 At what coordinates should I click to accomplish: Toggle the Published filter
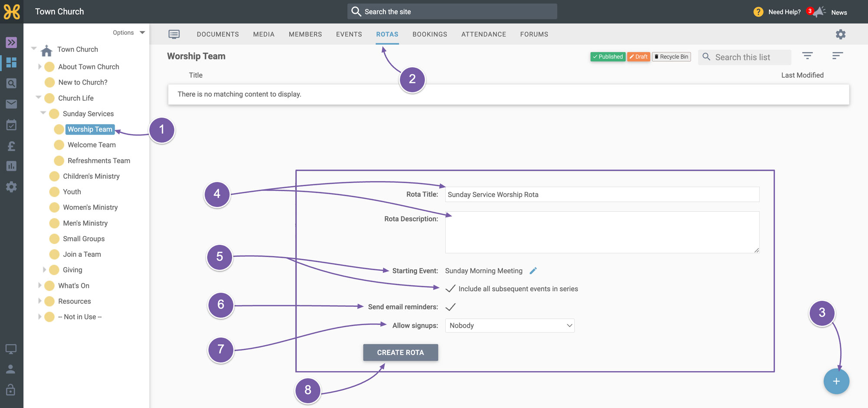pyautogui.click(x=608, y=57)
